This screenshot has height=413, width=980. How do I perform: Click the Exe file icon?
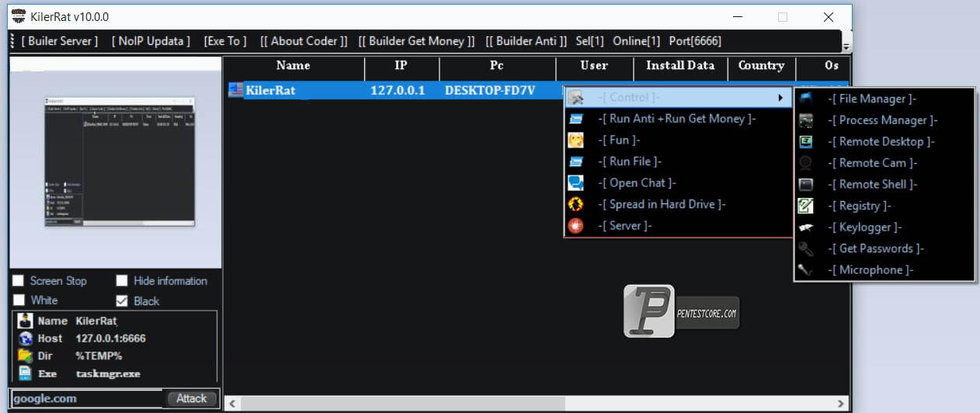25,373
